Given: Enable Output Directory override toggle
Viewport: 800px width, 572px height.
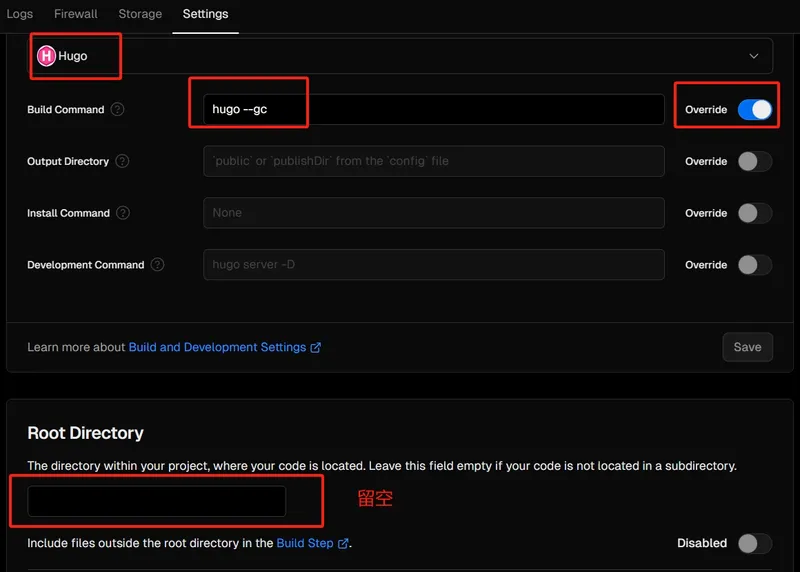Looking at the screenshot, I should click(x=755, y=161).
